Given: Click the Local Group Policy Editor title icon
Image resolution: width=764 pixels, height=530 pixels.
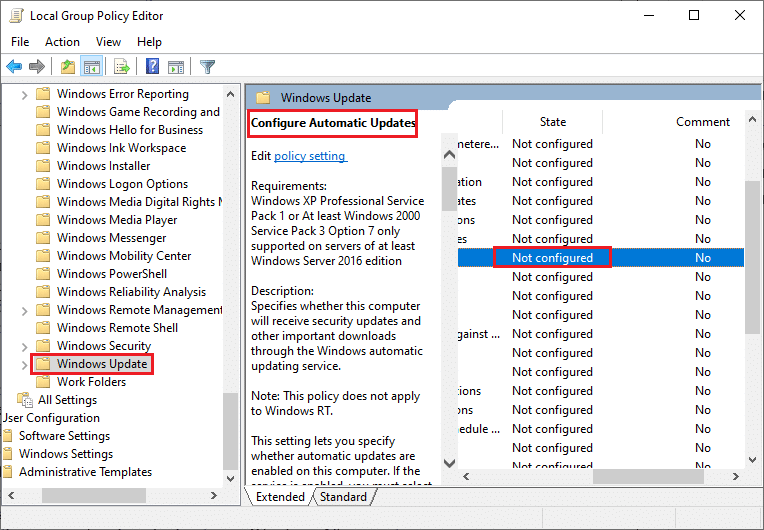Looking at the screenshot, I should (17, 16).
